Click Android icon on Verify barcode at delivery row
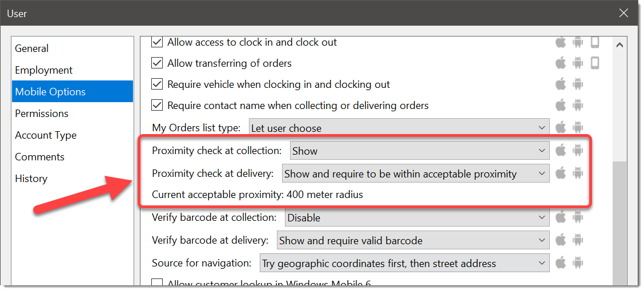 point(577,240)
